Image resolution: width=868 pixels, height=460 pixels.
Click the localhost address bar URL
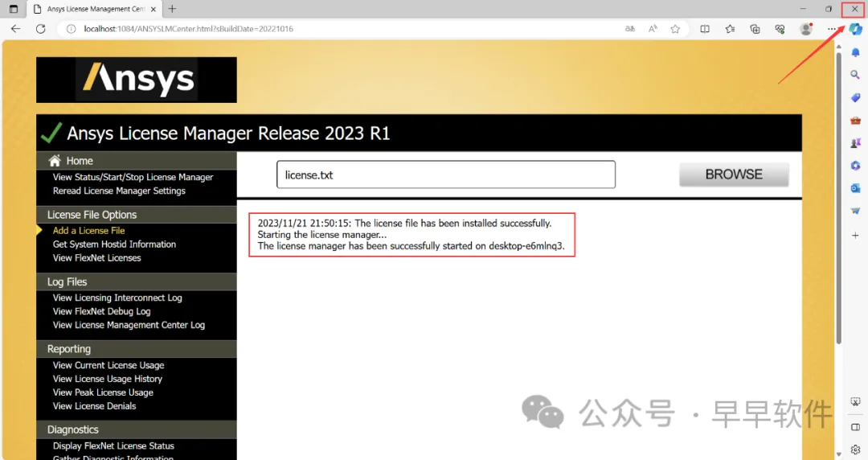pos(188,29)
